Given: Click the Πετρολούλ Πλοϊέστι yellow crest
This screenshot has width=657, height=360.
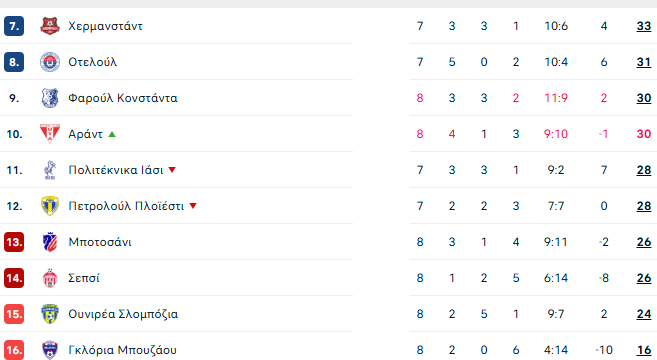Looking at the screenshot, I should pos(50,206).
